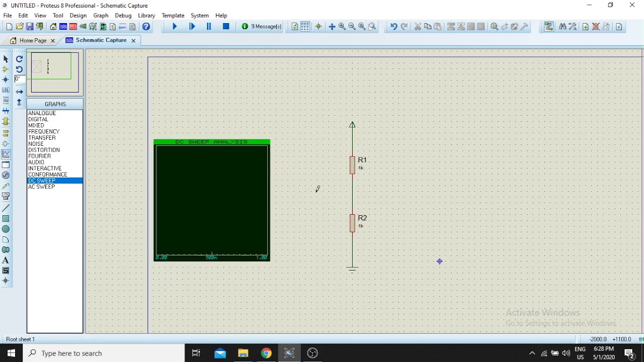Open the Library menu
Image resolution: width=644 pixels, height=362 pixels.
pos(146,16)
